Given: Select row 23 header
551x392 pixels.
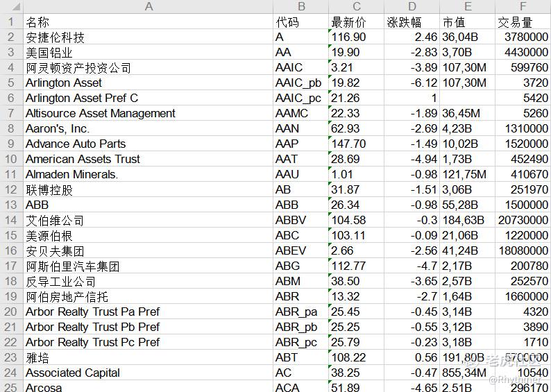Looking at the screenshot, I should tap(12, 357).
